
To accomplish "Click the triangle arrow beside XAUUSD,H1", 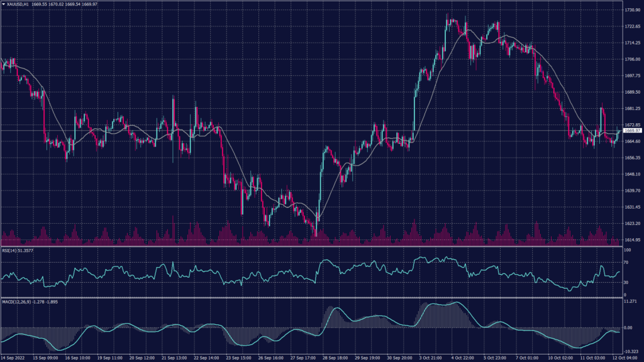I will 3,4.
